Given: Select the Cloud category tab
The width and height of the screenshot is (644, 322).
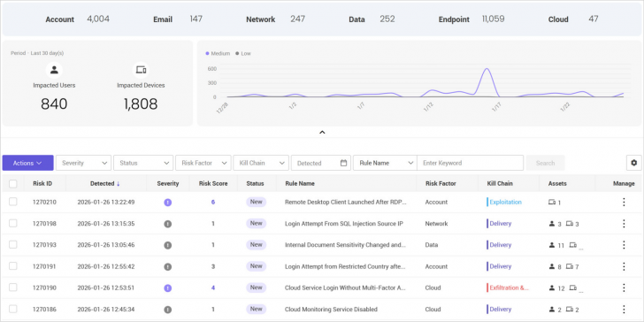Looking at the screenshot, I should point(573,19).
